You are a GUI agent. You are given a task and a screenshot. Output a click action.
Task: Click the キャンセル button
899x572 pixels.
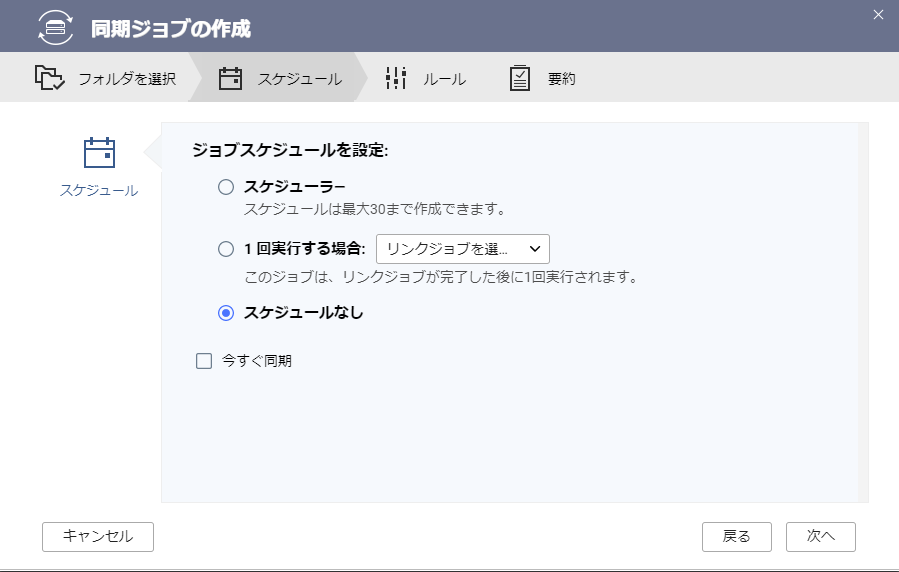coord(98,536)
